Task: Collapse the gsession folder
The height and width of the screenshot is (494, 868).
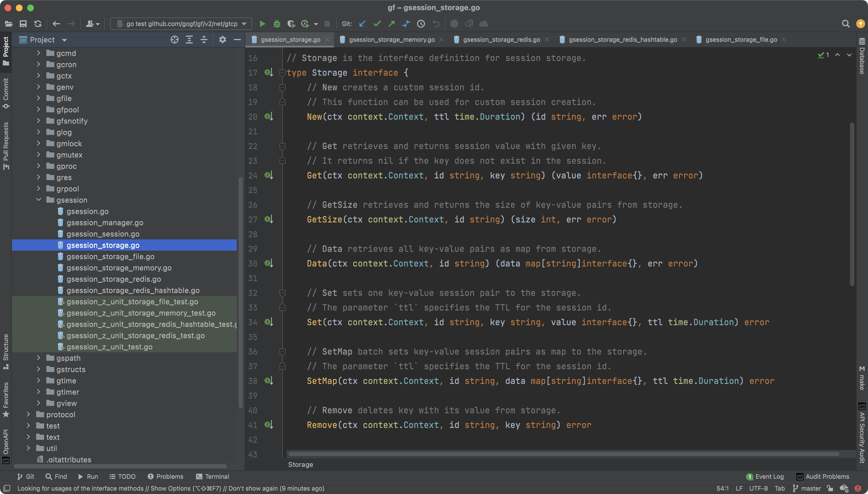Action: (39, 200)
